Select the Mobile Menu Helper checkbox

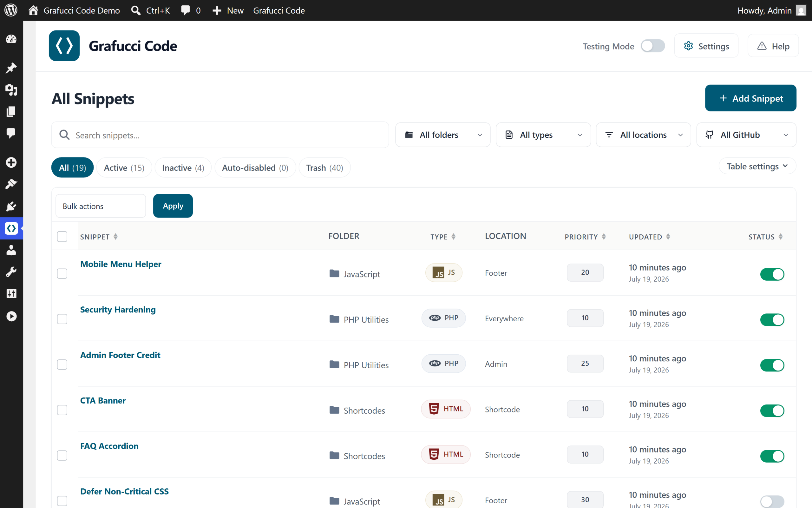[x=62, y=273]
